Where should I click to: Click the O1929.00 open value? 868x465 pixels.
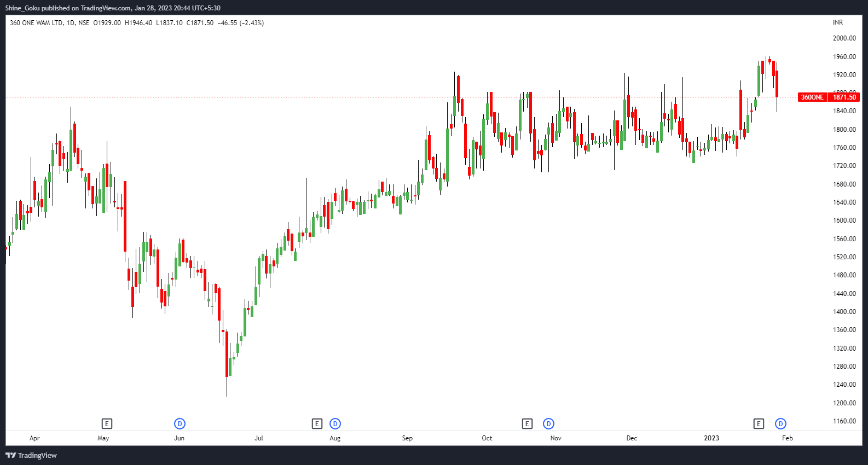tap(107, 23)
